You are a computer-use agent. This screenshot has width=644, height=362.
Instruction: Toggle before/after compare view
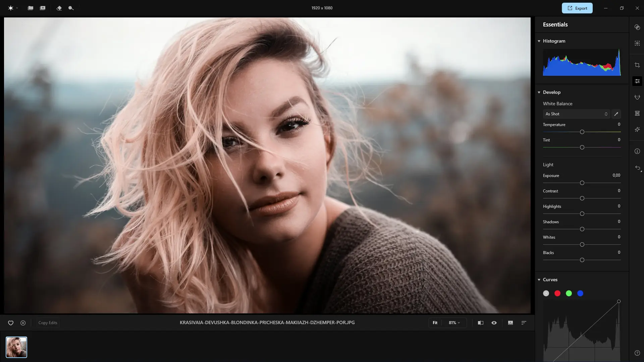tap(481, 323)
